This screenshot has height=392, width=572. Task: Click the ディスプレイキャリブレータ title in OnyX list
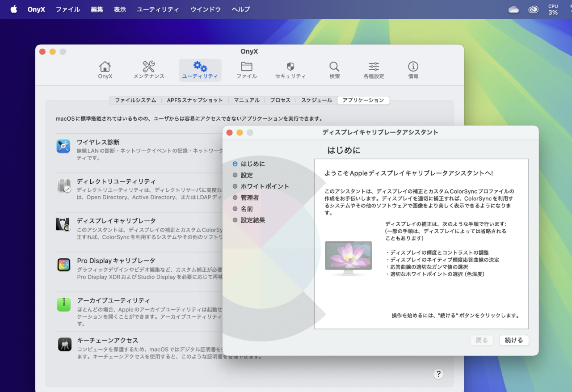coord(116,221)
